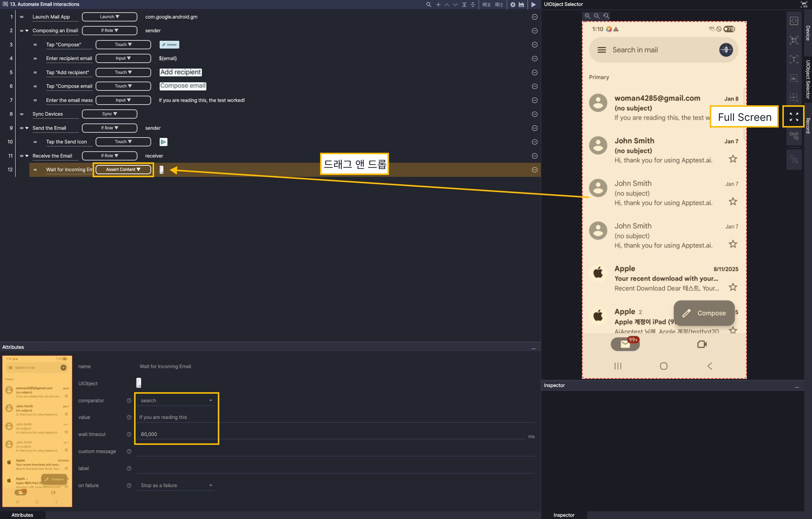This screenshot has height=519, width=812.
Task: Click the refresh screen icon in selector sidebar
Action: tap(793, 21)
